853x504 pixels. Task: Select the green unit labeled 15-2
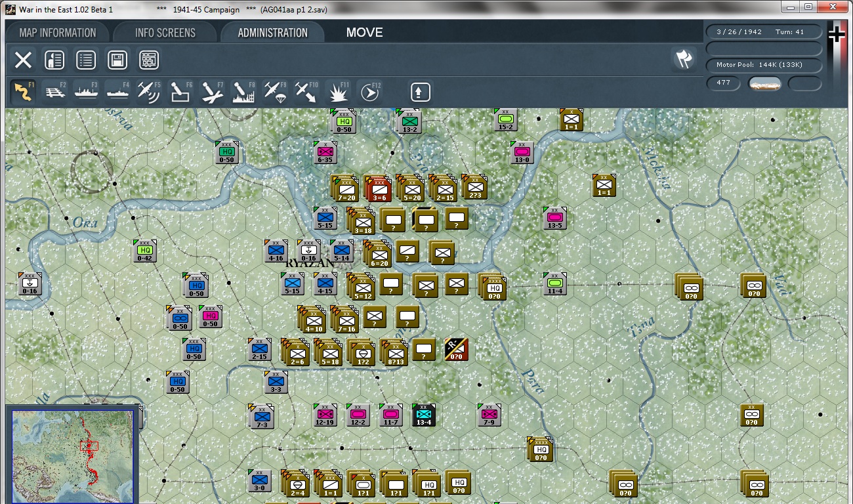click(x=505, y=120)
